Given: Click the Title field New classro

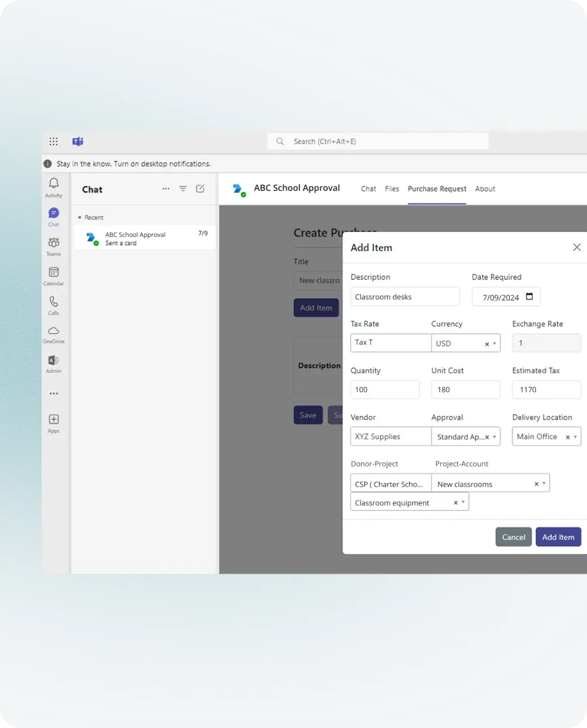Looking at the screenshot, I should tap(318, 280).
